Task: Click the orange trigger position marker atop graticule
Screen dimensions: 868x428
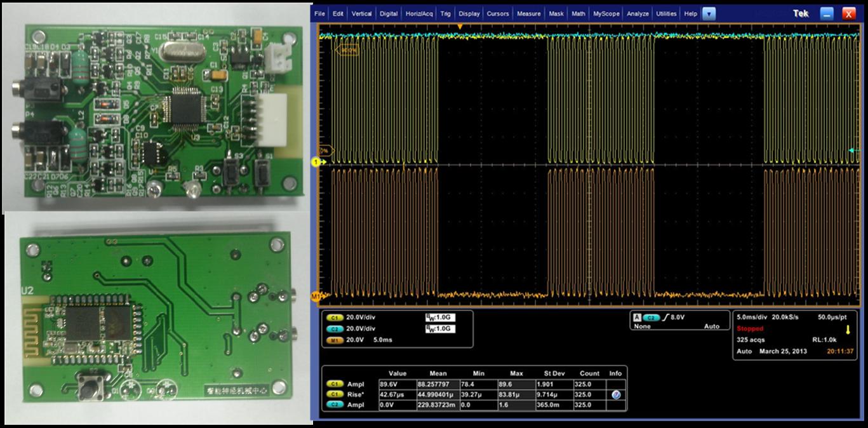Action: [460, 26]
